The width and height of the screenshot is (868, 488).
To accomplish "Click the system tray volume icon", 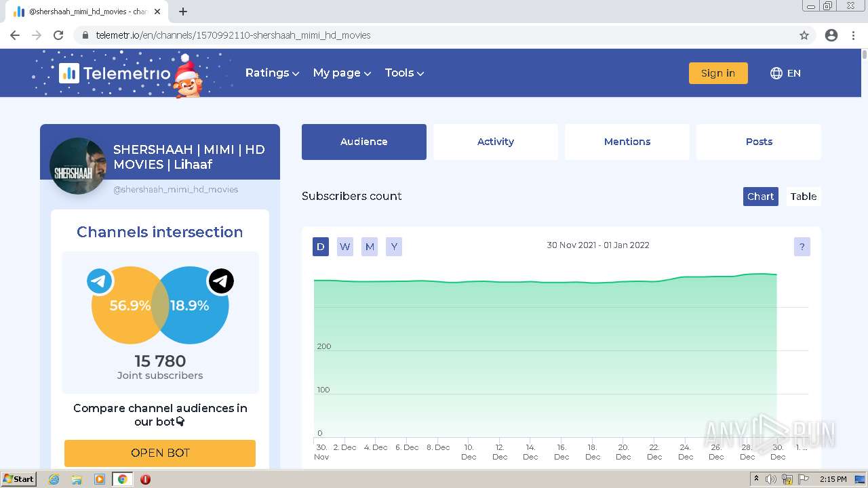I will point(771,479).
